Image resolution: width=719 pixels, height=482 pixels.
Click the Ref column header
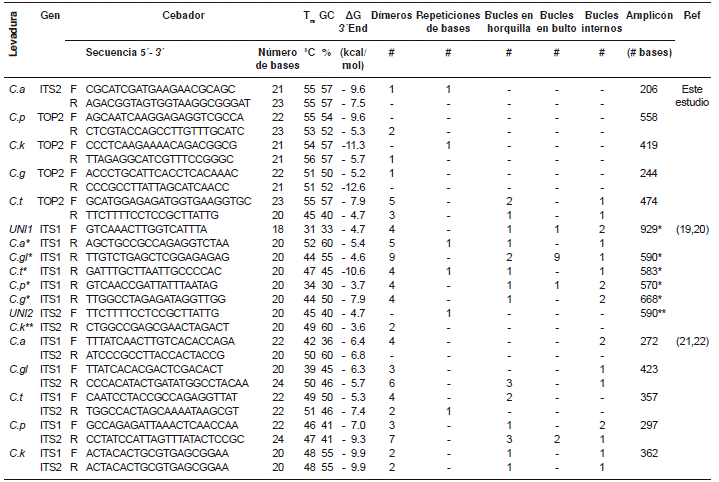pyautogui.click(x=691, y=17)
